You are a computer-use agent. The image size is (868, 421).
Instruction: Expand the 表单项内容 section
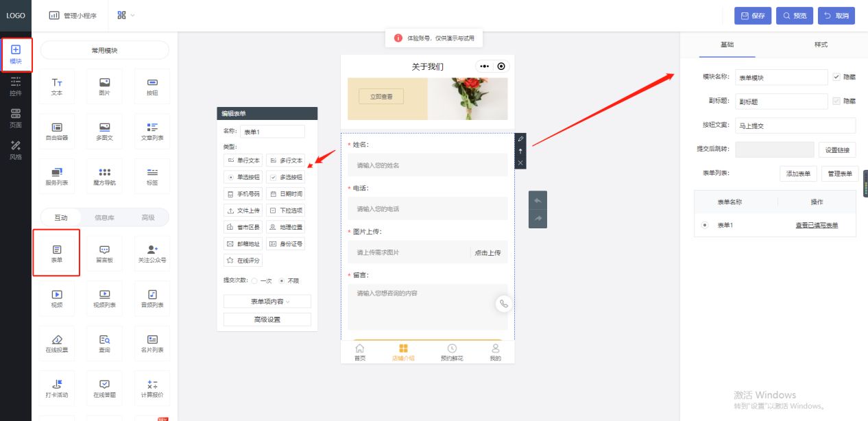[266, 301]
